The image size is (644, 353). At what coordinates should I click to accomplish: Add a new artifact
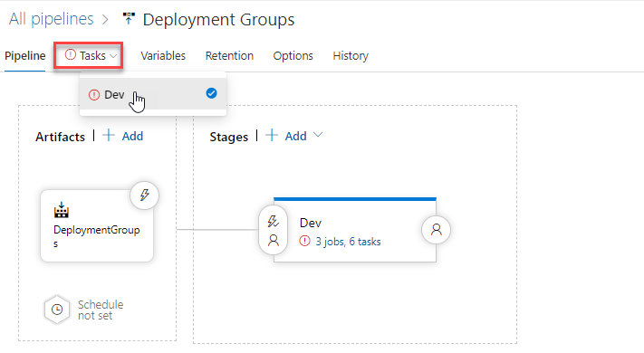click(132, 136)
